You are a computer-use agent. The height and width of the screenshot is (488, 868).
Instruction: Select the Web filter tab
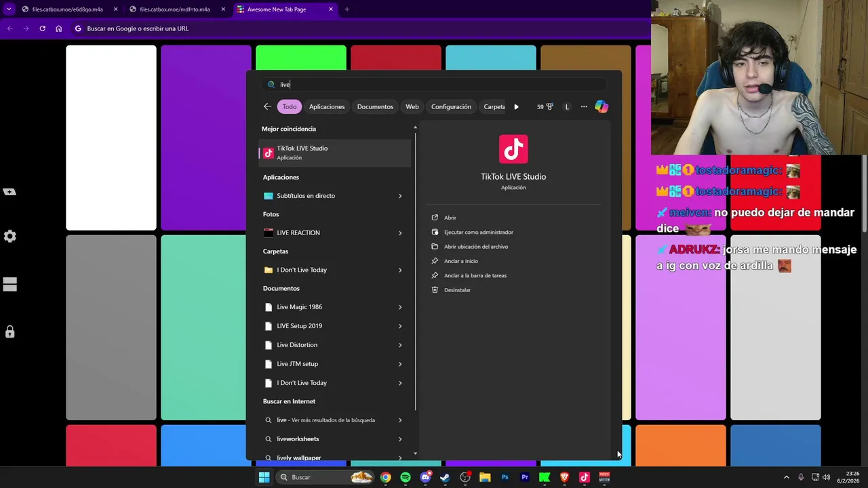click(x=412, y=106)
